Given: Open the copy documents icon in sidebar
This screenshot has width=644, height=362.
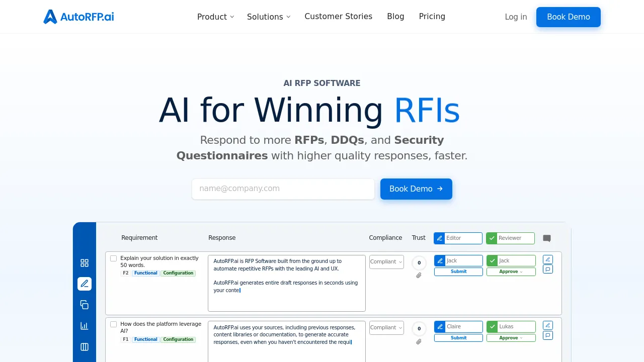Looking at the screenshot, I should pyautogui.click(x=85, y=305).
